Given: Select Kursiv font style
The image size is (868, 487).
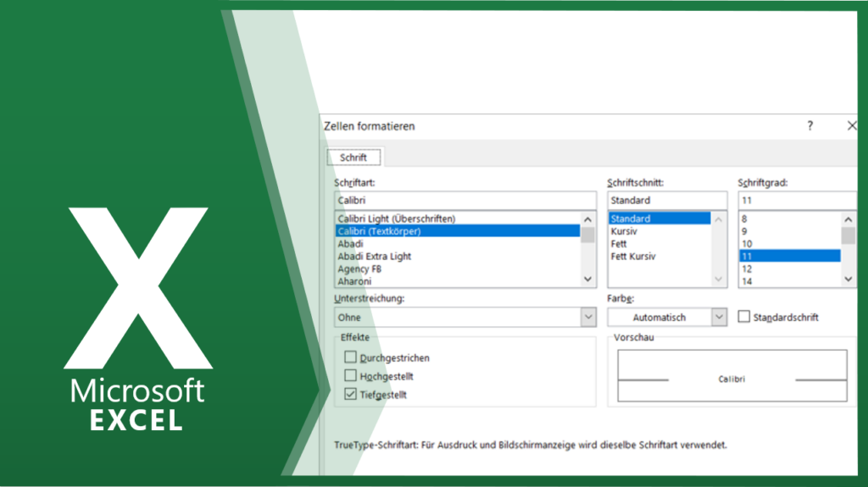Looking at the screenshot, I should (x=659, y=230).
